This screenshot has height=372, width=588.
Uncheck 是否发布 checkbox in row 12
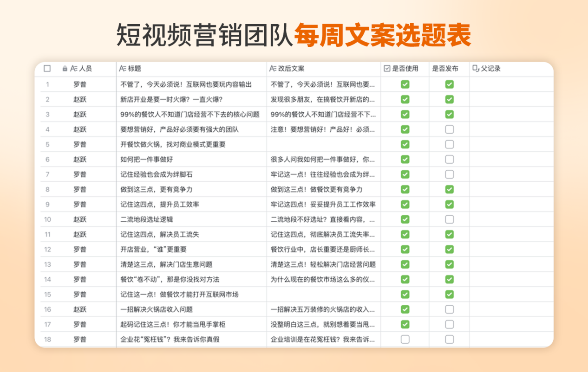click(449, 249)
